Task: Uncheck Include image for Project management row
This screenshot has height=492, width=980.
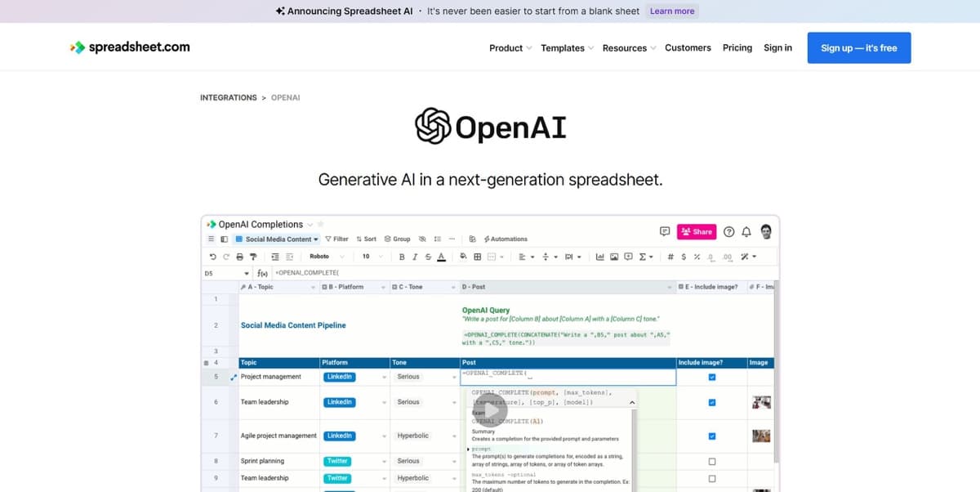Action: tap(712, 377)
